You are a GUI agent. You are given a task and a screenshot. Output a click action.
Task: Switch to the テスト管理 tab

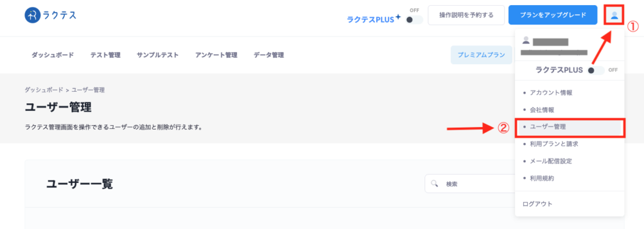coord(106,55)
